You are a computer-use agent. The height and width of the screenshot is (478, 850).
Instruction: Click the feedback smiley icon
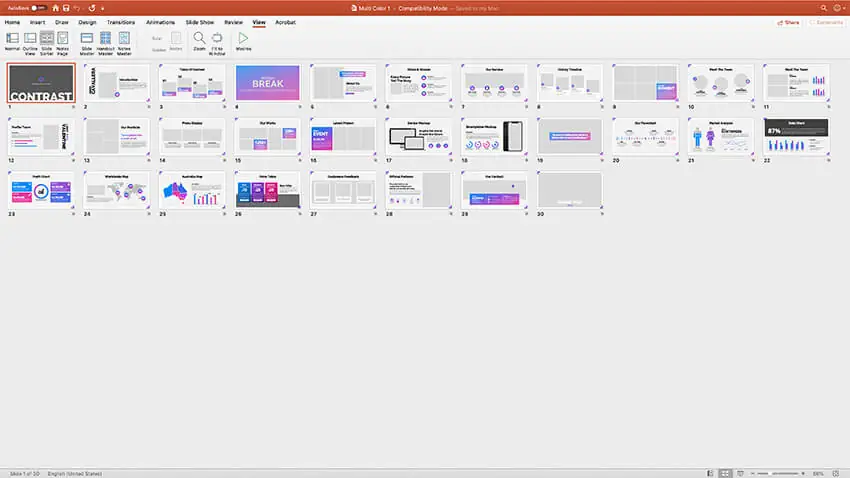click(837, 8)
